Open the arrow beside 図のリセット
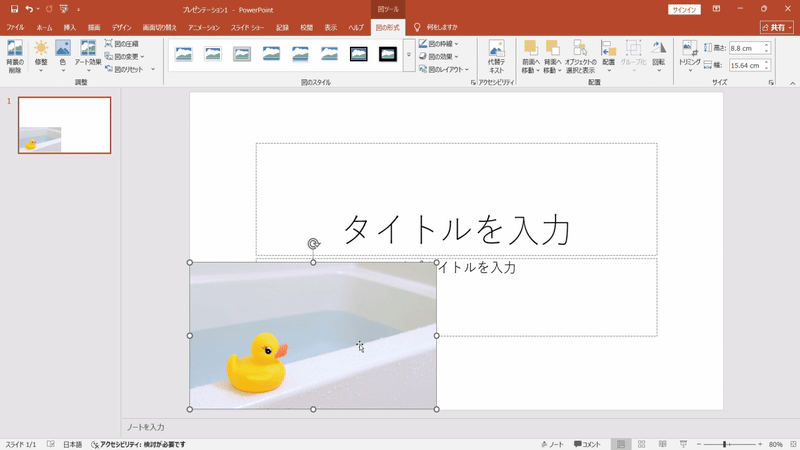 pos(153,69)
